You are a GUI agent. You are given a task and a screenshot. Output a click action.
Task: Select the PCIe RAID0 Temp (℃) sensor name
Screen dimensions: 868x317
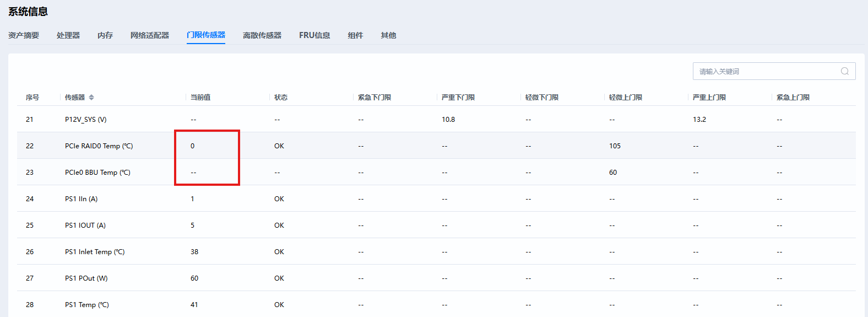(99, 146)
